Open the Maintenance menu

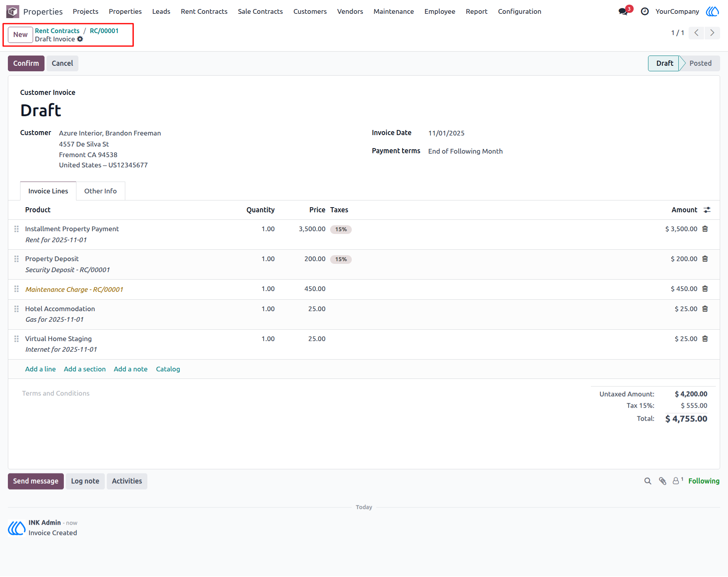pyautogui.click(x=394, y=11)
